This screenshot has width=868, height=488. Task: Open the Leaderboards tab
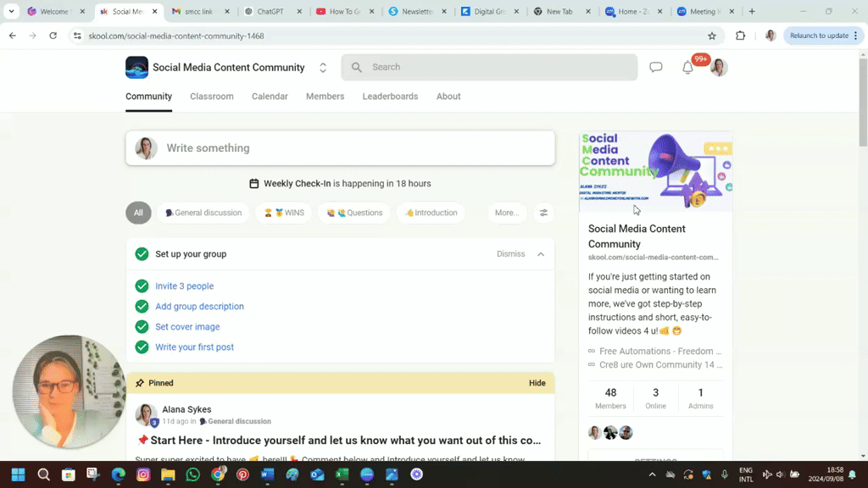pyautogui.click(x=390, y=97)
